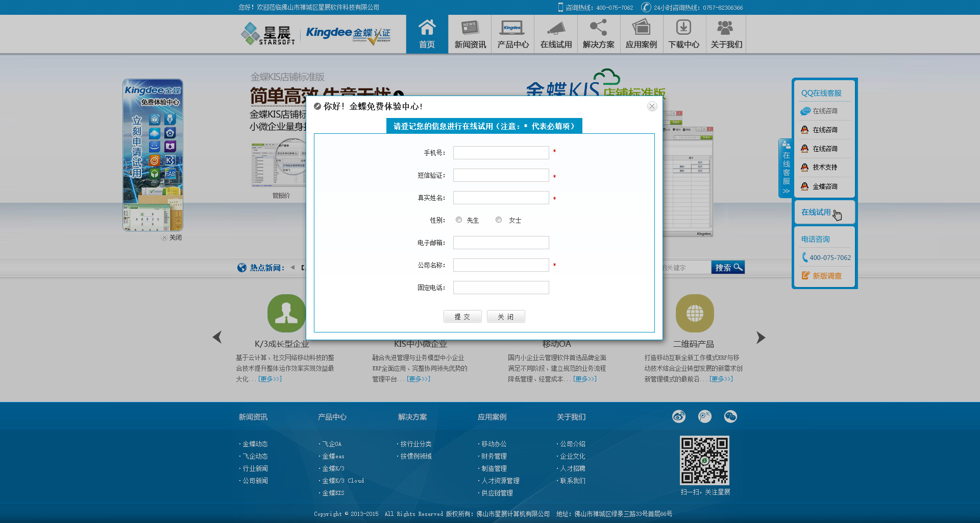980x523 pixels.
Task: Click the green K/3 enterprise person icon
Action: pyautogui.click(x=286, y=313)
